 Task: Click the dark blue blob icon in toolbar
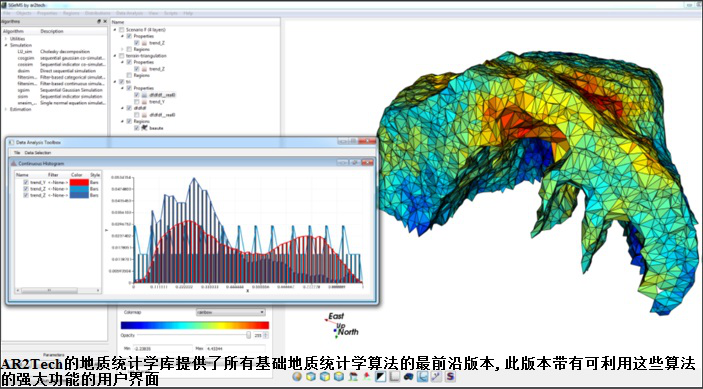(408, 376)
